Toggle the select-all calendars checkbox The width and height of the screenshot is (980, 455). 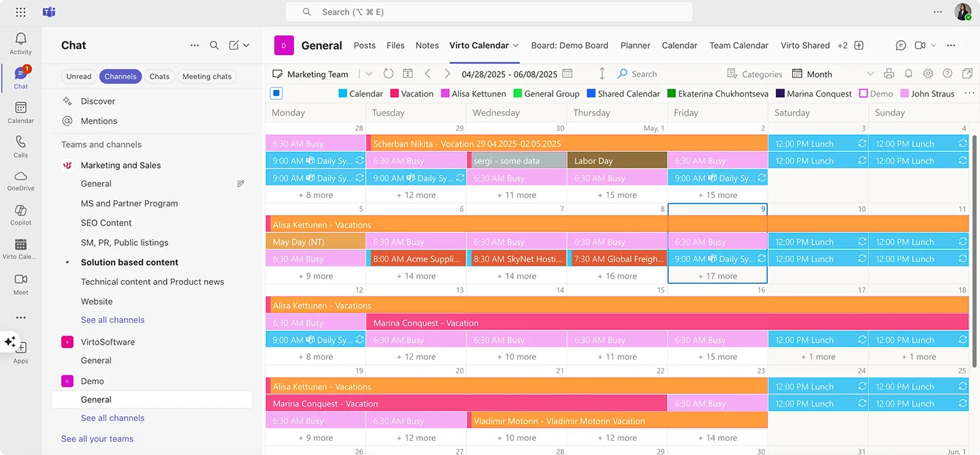[x=276, y=93]
